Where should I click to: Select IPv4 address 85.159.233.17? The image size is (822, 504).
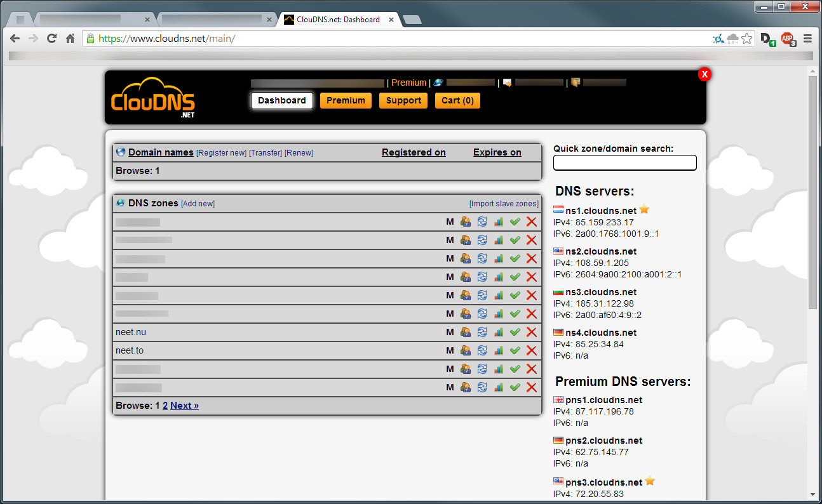point(605,222)
